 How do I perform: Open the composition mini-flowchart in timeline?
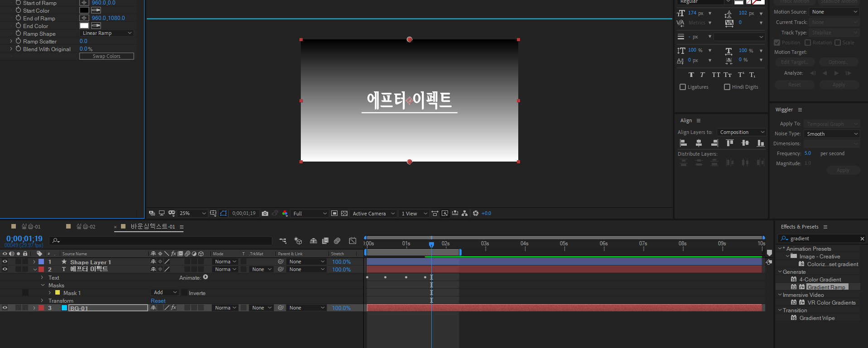[283, 241]
